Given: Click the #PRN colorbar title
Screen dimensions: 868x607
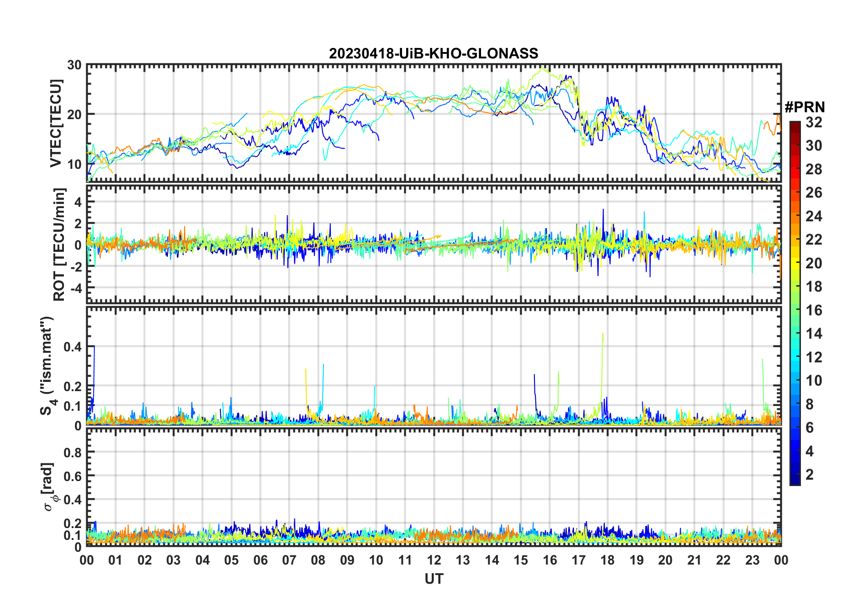Looking at the screenshot, I should 805,107.
